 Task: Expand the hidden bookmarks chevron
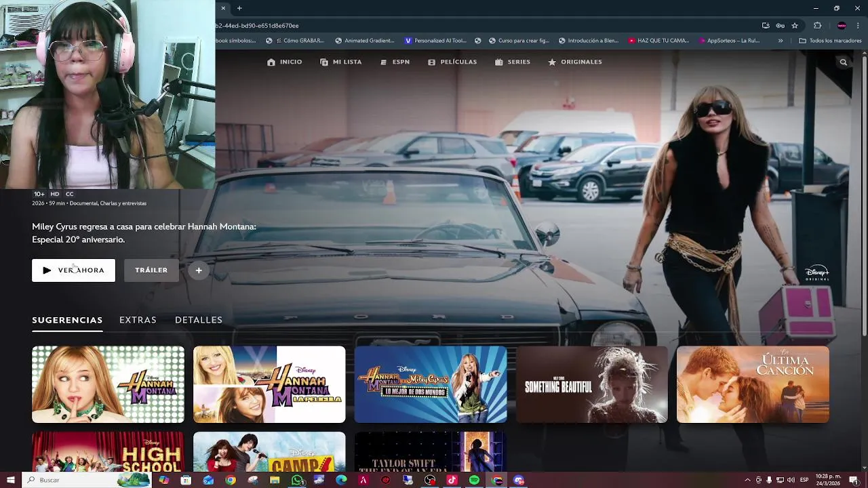point(781,41)
